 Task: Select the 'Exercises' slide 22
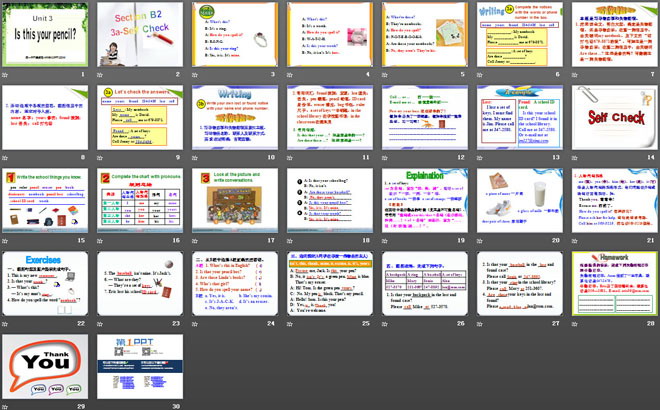pyautogui.click(x=46, y=283)
